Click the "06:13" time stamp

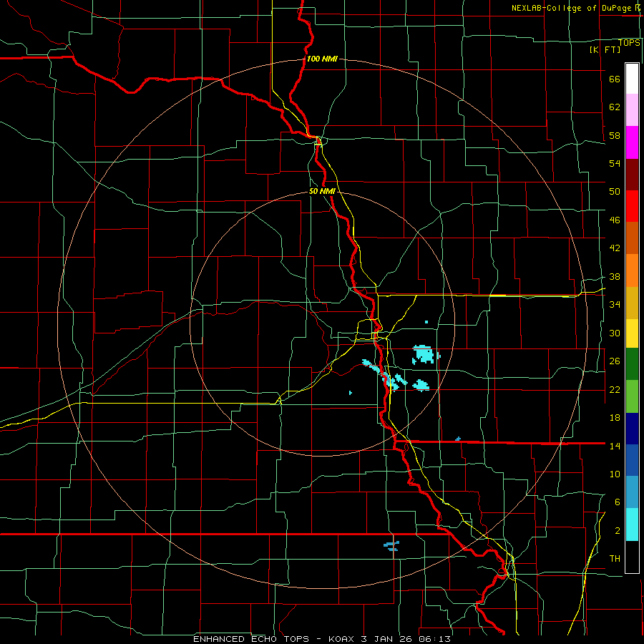click(434, 639)
